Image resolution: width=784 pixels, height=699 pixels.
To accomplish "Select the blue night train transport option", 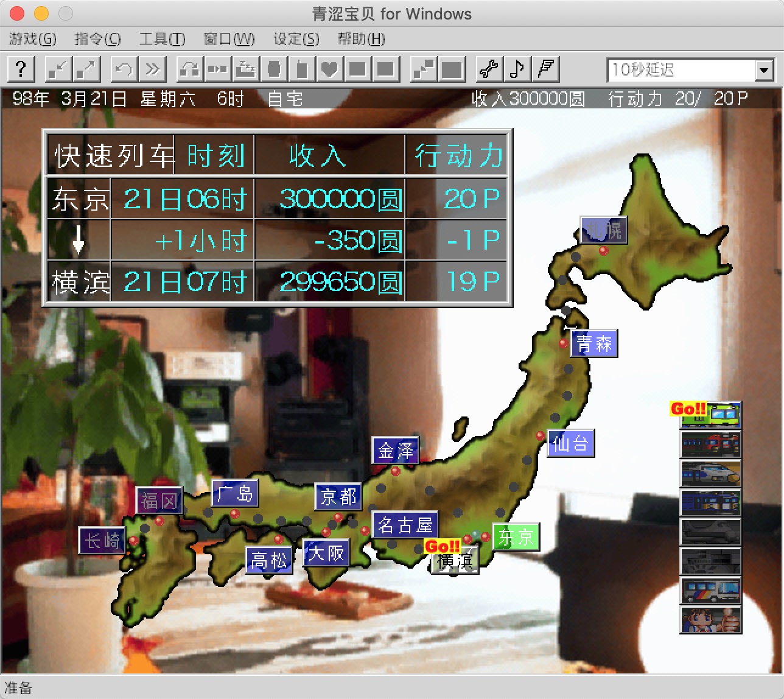I will tap(710, 502).
